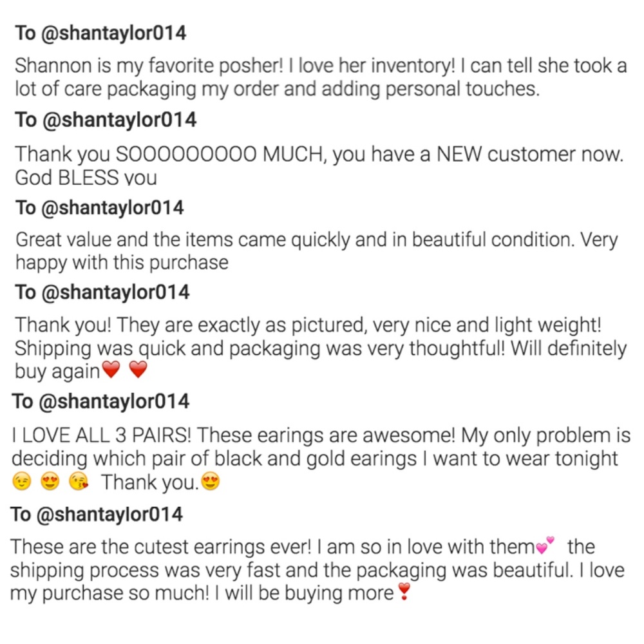Click the heart-eyes emoji after "Thank you."
The width and height of the screenshot is (644, 644).
(210, 481)
